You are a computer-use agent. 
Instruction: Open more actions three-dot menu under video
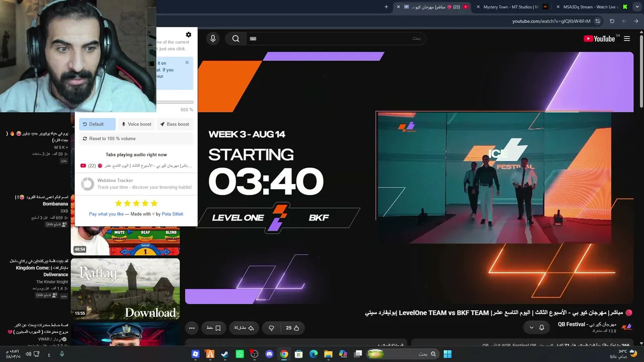(x=192, y=328)
